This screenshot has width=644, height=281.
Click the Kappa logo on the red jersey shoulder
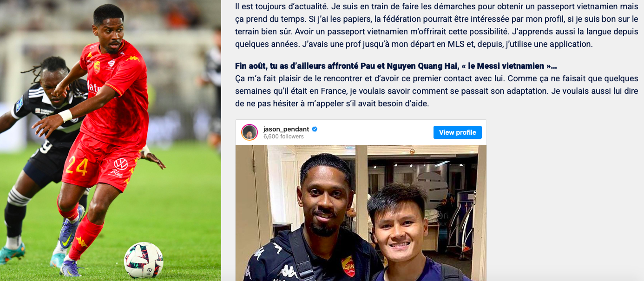(x=132, y=59)
